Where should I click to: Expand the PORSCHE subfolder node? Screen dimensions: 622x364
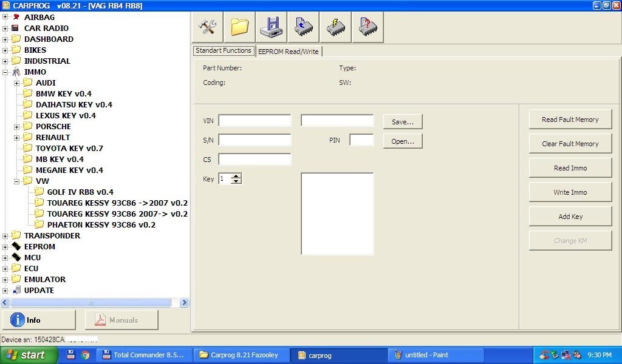[16, 127]
